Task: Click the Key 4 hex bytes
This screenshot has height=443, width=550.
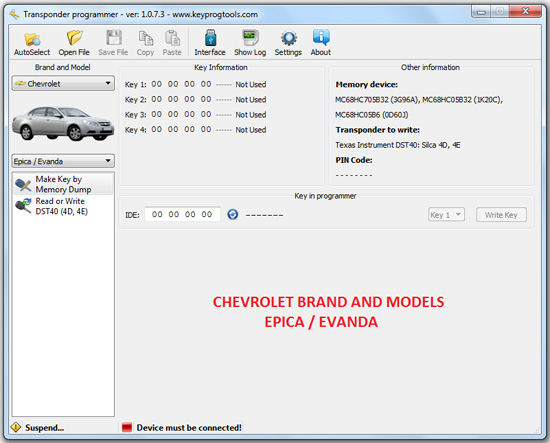Action: click(x=181, y=129)
